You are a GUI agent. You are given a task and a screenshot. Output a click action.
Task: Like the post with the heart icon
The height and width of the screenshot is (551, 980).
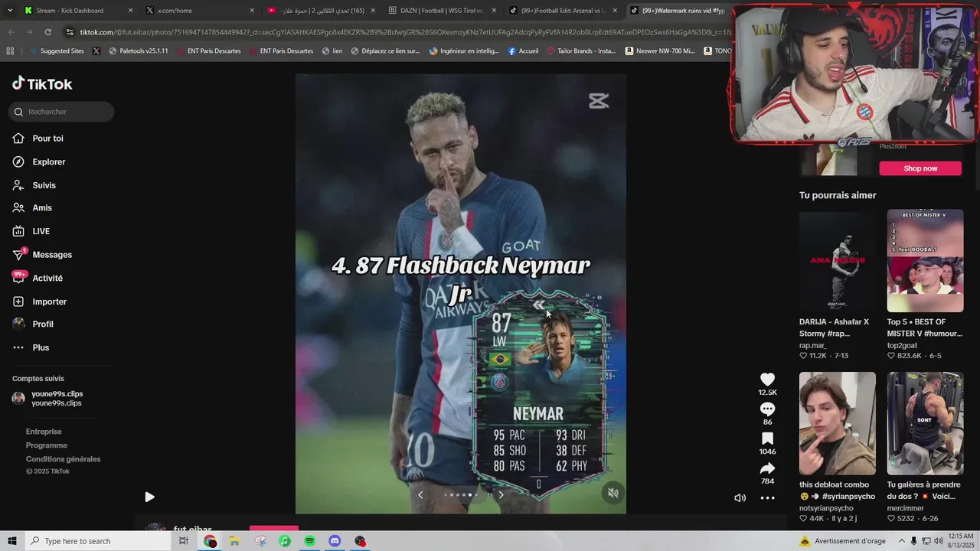767,380
